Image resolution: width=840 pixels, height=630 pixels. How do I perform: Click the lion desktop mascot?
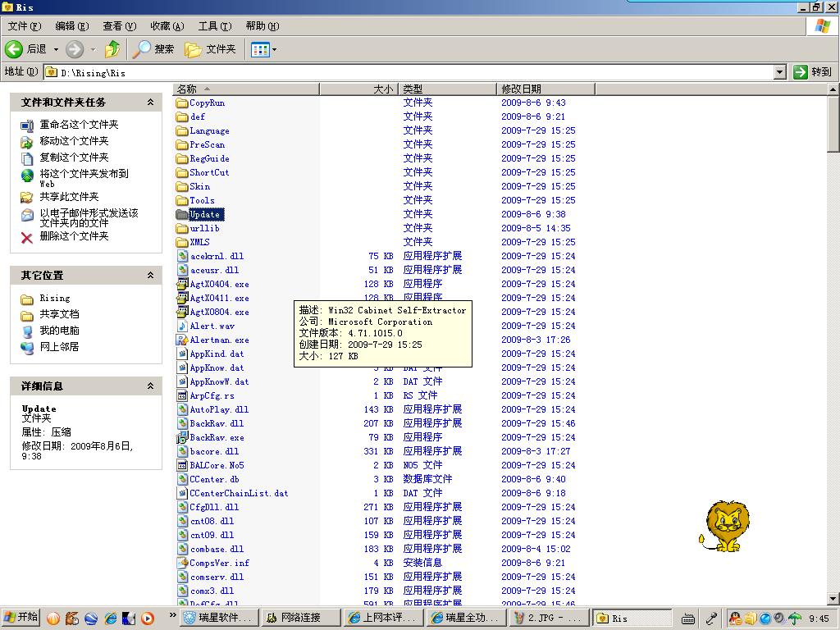[x=724, y=526]
